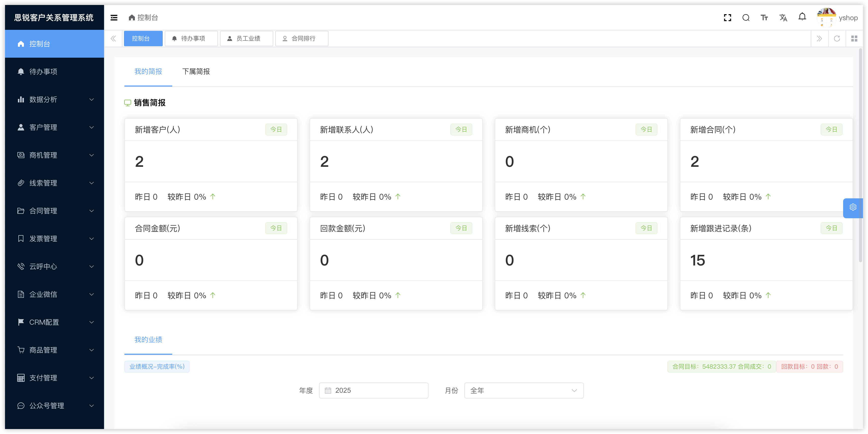
Task: Open the 员工业绩 page tab
Action: 246,38
